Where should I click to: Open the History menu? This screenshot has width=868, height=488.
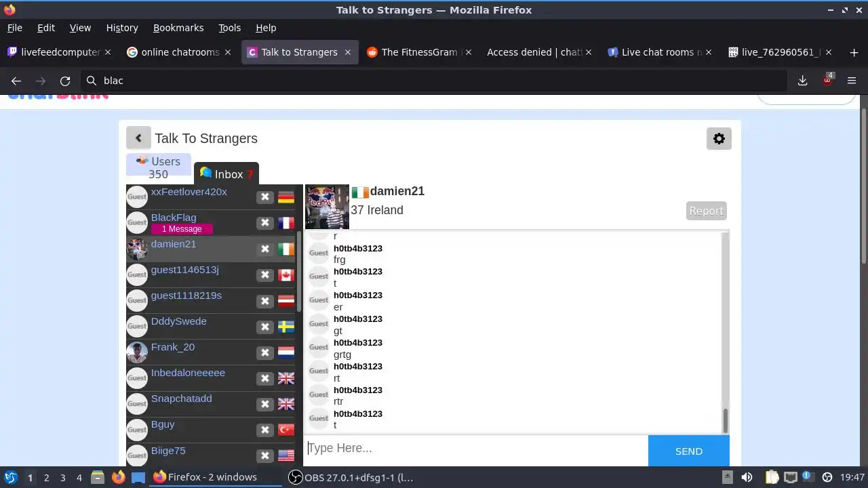coord(122,28)
